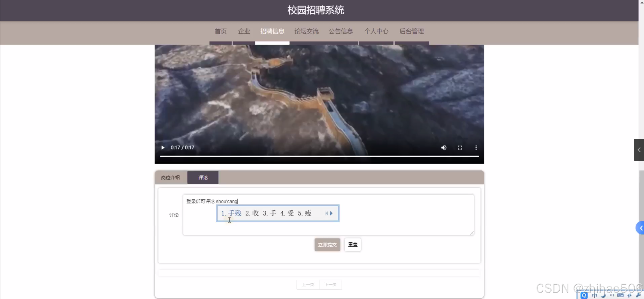Select IME candidate 2 收
Image resolution: width=644 pixels, height=299 pixels.
(252, 213)
